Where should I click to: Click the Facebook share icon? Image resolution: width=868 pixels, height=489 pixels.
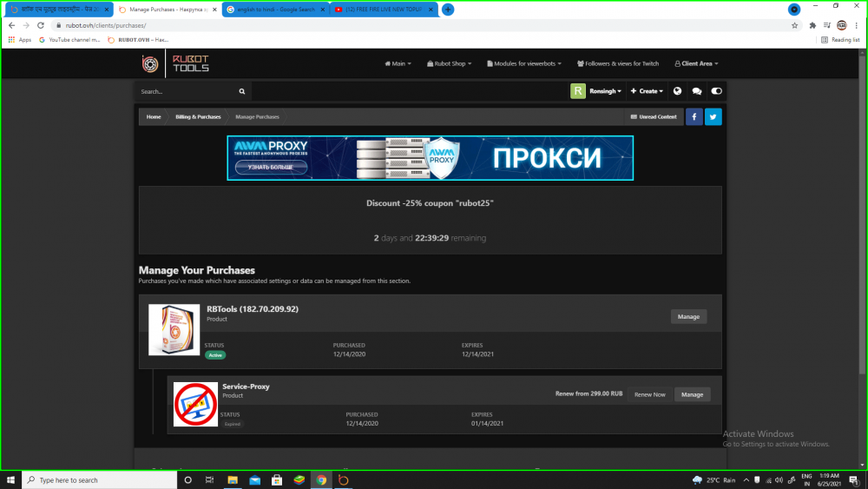[694, 116]
